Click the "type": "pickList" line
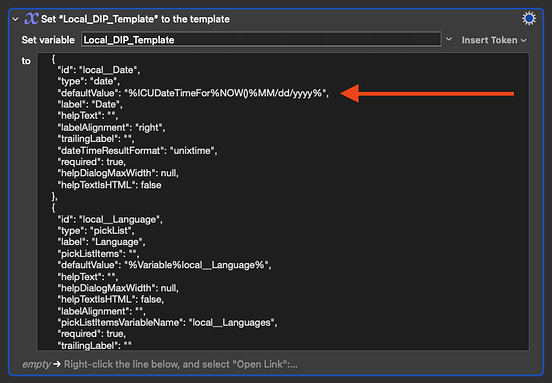552x383 pixels. 96,231
